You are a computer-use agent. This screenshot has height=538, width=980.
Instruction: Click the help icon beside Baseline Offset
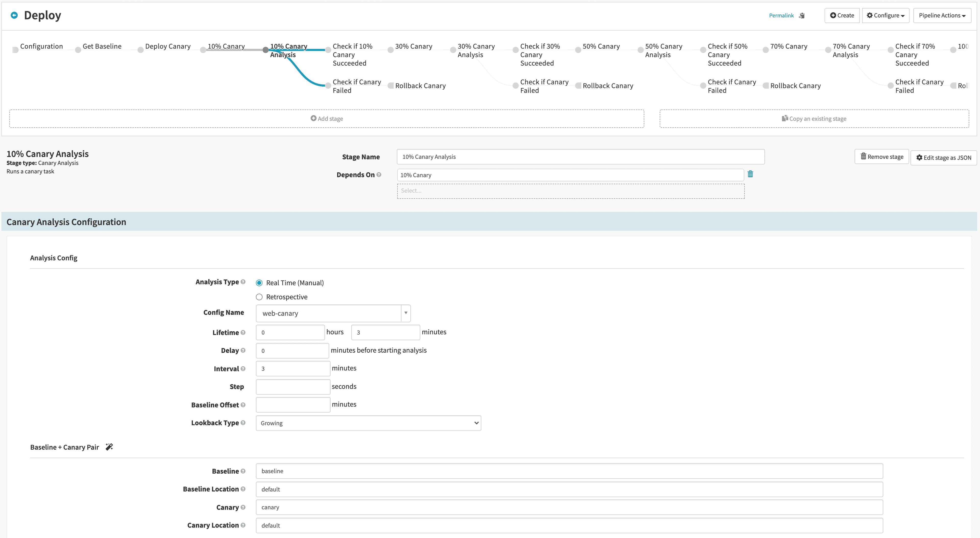(243, 405)
